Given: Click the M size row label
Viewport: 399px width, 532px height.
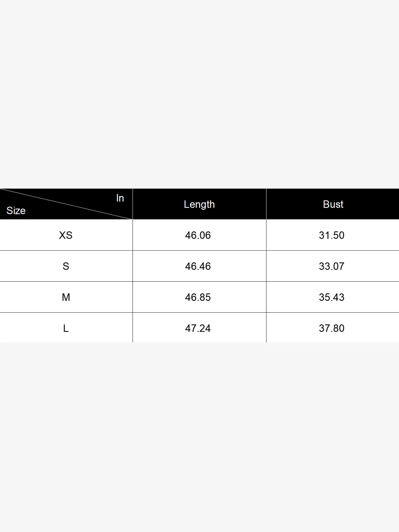Looking at the screenshot, I should (66, 297).
